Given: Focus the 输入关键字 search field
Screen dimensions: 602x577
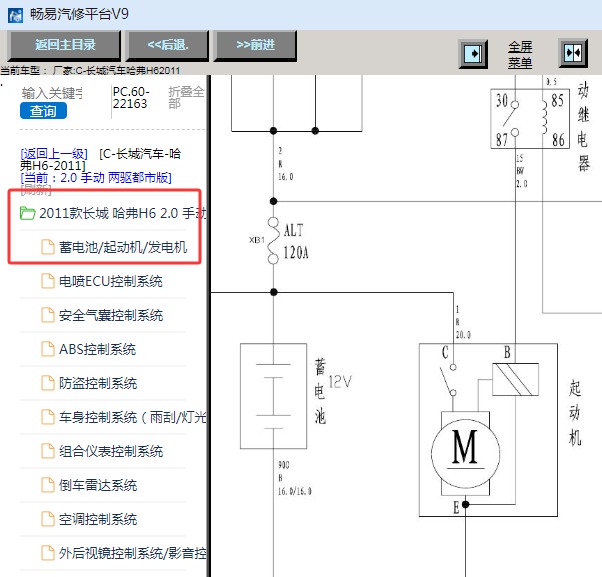Looking at the screenshot, I should click(x=52, y=93).
